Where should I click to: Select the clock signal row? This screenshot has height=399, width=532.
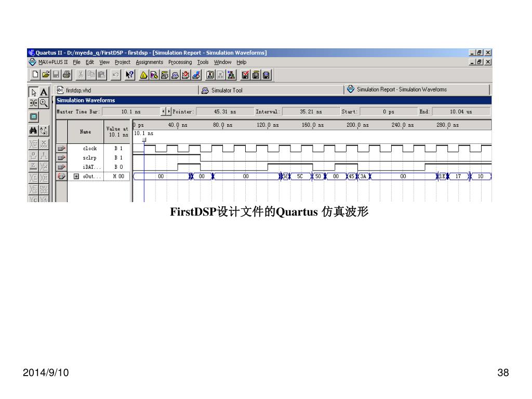tap(94, 148)
